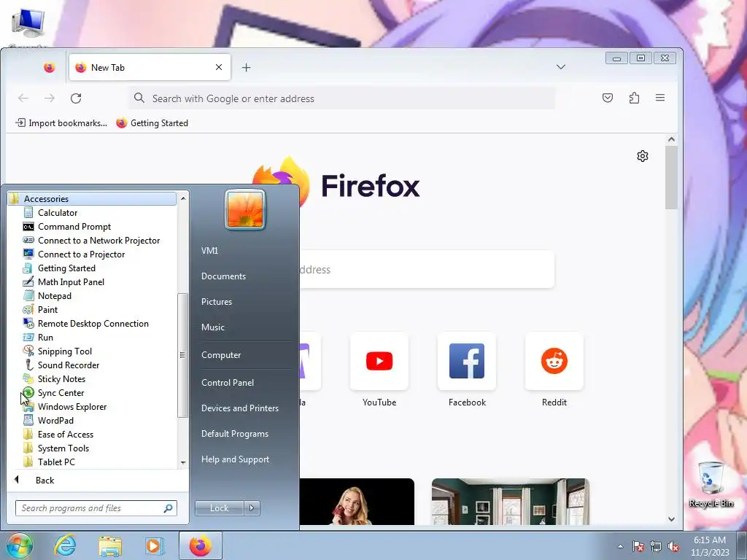Open Documents from Start menu
This screenshot has width=747, height=560.
pyautogui.click(x=223, y=276)
